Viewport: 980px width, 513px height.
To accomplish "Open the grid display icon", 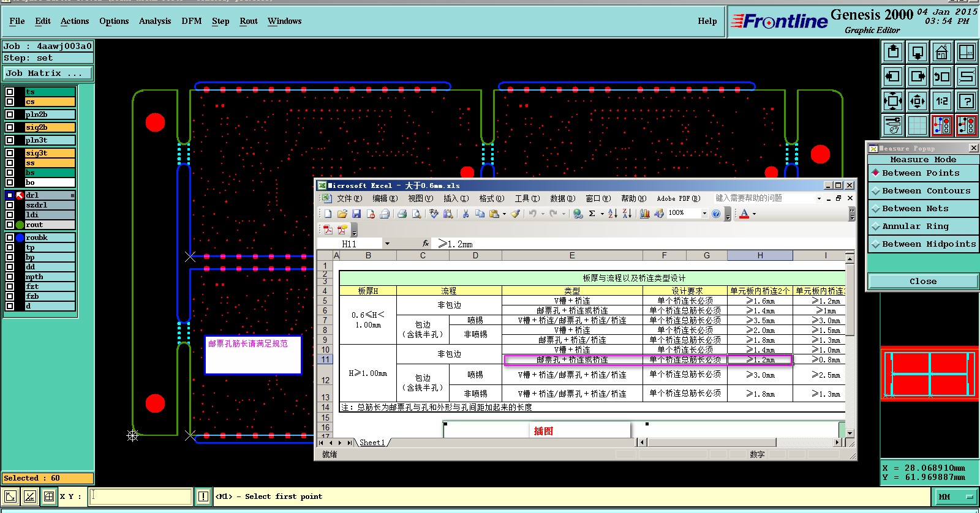I will point(917,125).
